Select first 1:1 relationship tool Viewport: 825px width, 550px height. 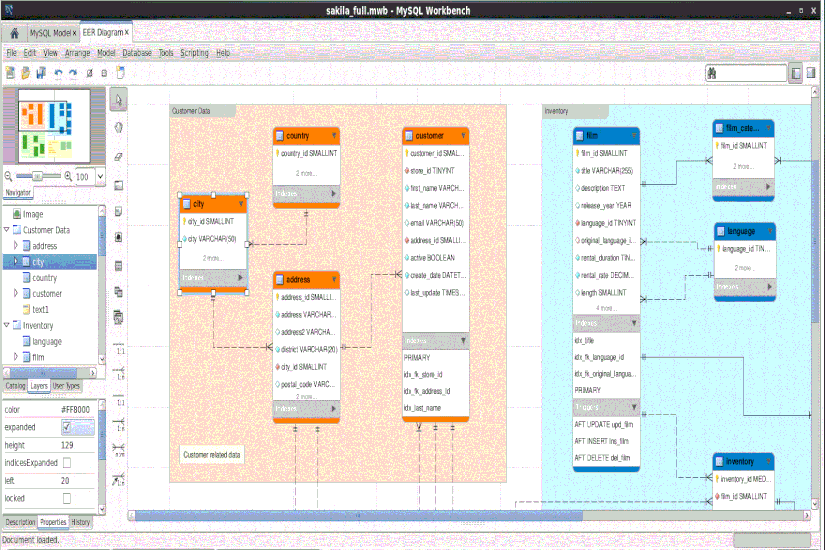point(119,348)
